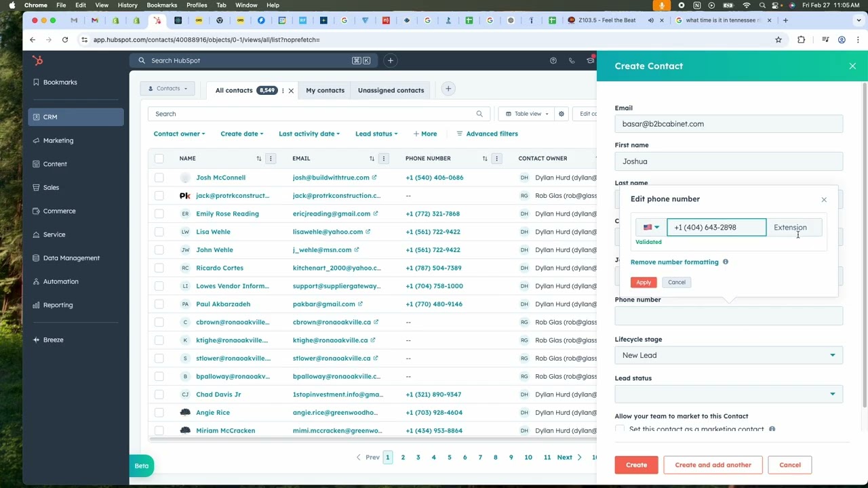Open table settings gear icon

(x=561, y=114)
